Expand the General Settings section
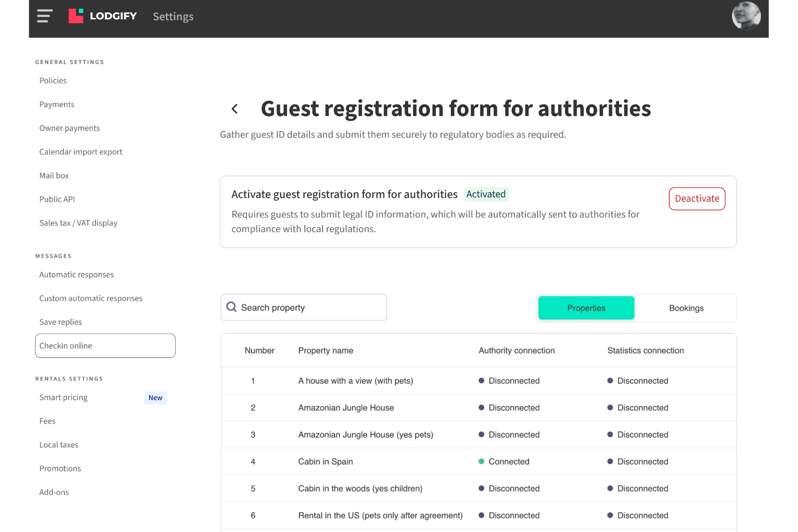This screenshot has width=798, height=532. pyautogui.click(x=70, y=62)
